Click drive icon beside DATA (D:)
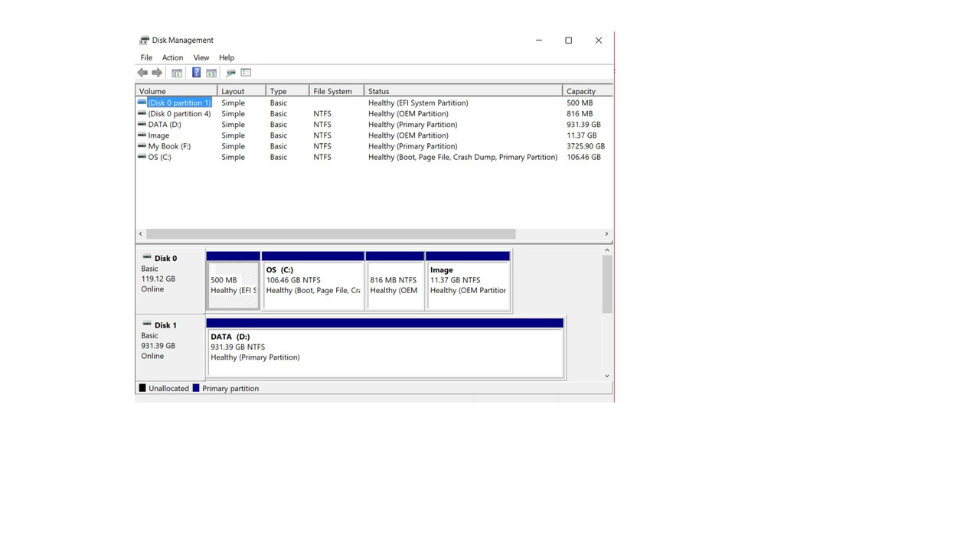Image resolution: width=980 pixels, height=551 pixels. click(142, 124)
